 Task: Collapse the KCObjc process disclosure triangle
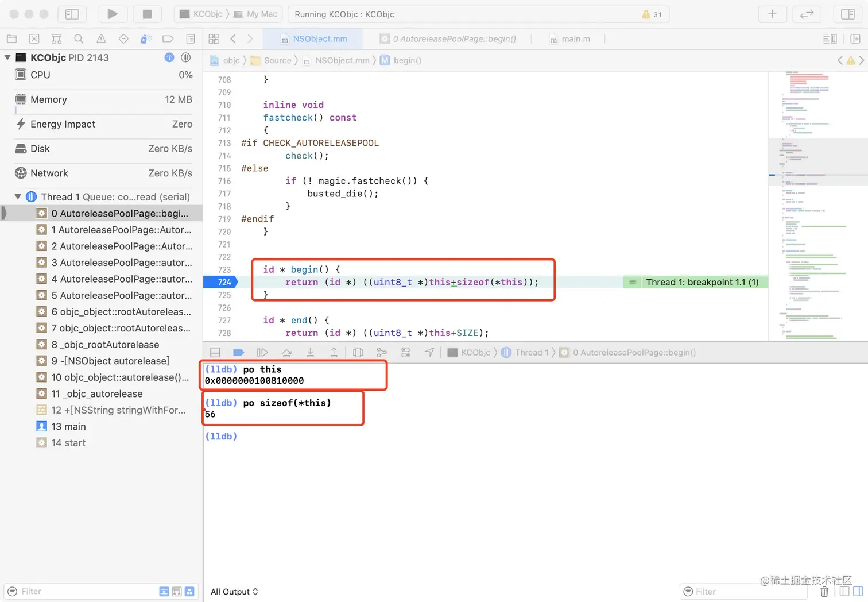[x=7, y=57]
